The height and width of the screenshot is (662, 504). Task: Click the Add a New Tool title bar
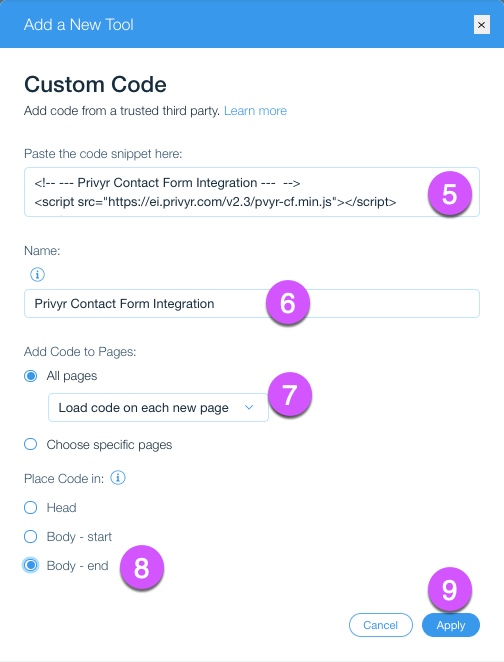[x=252, y=24]
